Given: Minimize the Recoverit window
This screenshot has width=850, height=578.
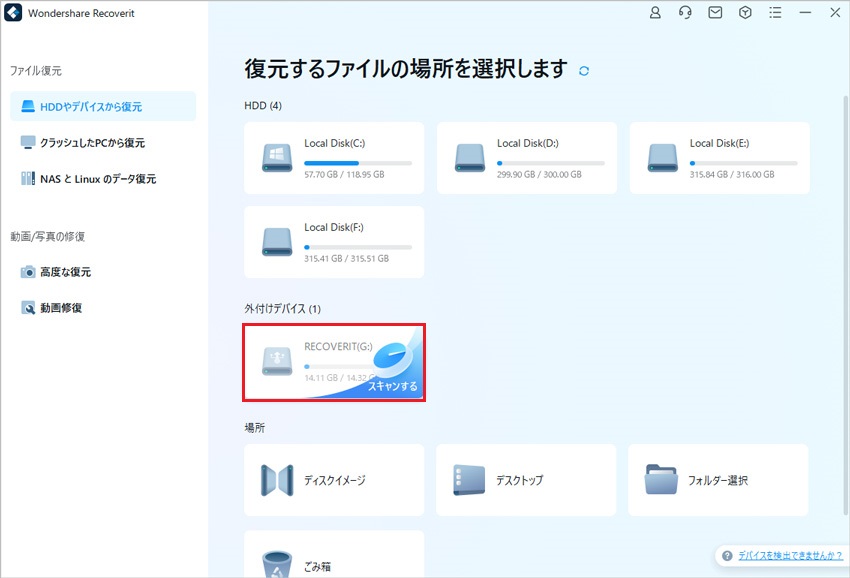Looking at the screenshot, I should pos(805,12).
